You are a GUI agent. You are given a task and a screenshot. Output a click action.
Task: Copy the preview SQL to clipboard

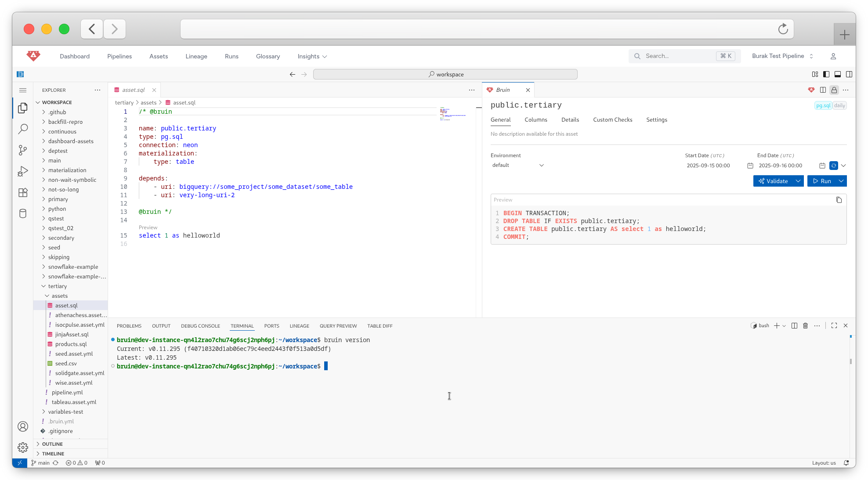pyautogui.click(x=839, y=200)
